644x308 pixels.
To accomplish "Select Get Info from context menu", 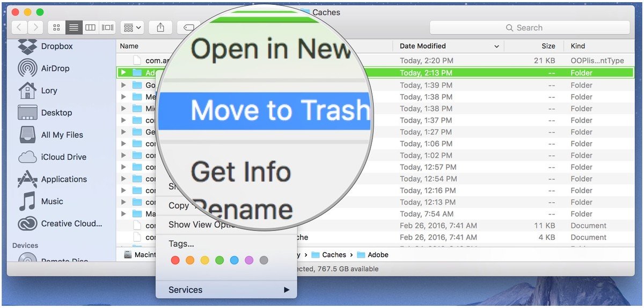I will tap(240, 172).
